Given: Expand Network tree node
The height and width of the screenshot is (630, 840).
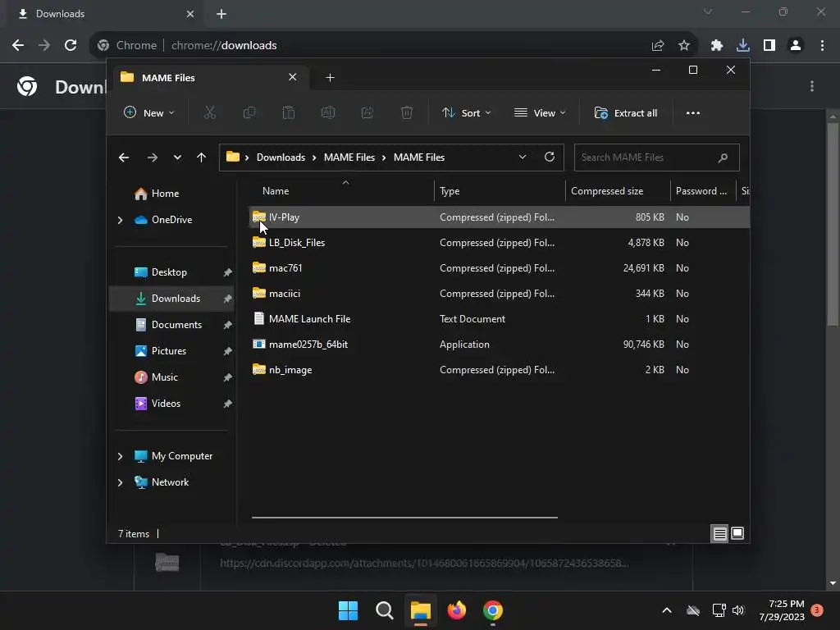Looking at the screenshot, I should [120, 482].
